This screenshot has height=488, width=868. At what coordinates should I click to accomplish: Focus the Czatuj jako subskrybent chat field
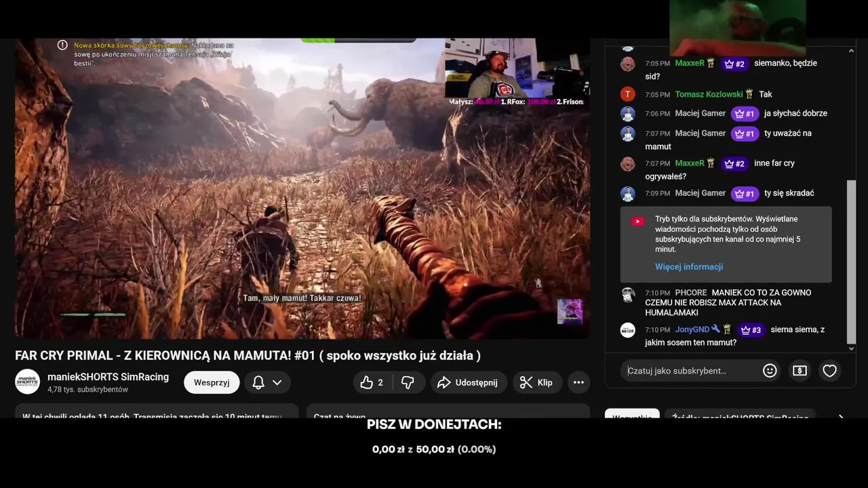[690, 371]
